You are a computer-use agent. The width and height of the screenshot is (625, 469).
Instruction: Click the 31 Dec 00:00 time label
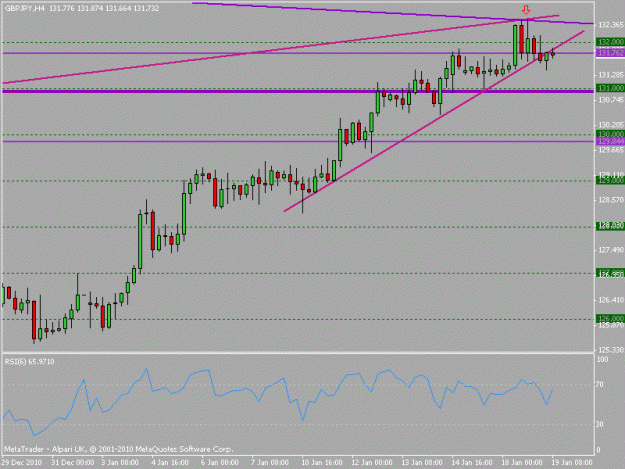[x=73, y=463]
